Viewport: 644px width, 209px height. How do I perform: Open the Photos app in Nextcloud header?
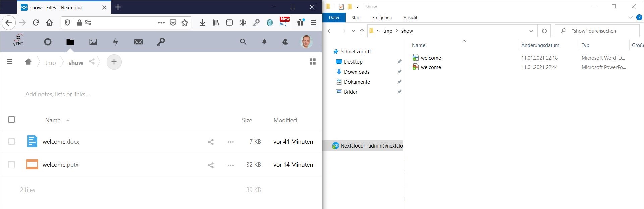coord(93,42)
